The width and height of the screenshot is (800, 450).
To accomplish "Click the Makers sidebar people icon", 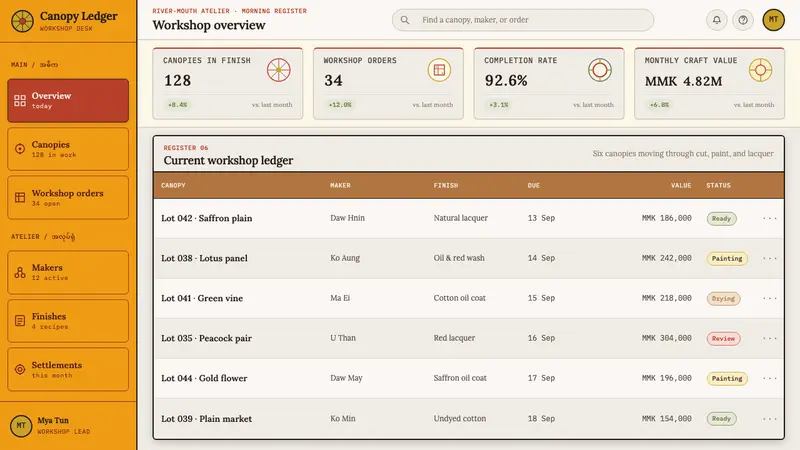I will tap(20, 272).
